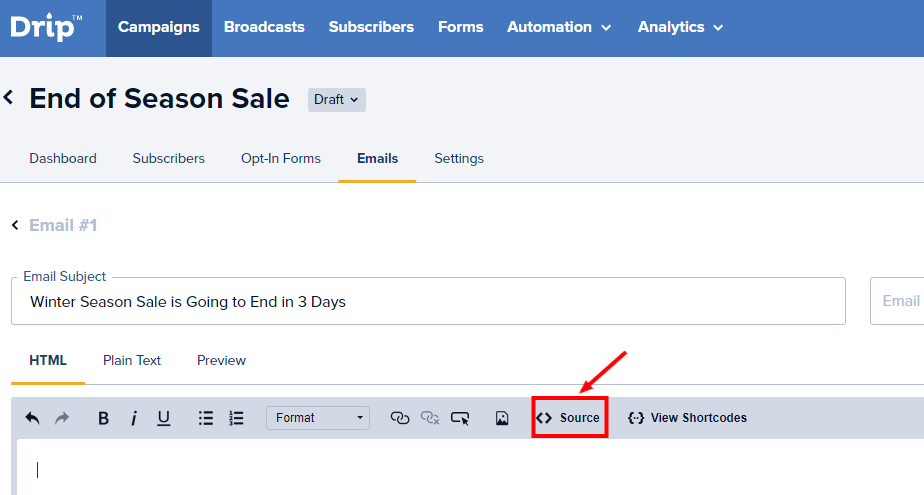Open the Preview tab
Image resolution: width=924 pixels, height=495 pixels.
(x=221, y=360)
